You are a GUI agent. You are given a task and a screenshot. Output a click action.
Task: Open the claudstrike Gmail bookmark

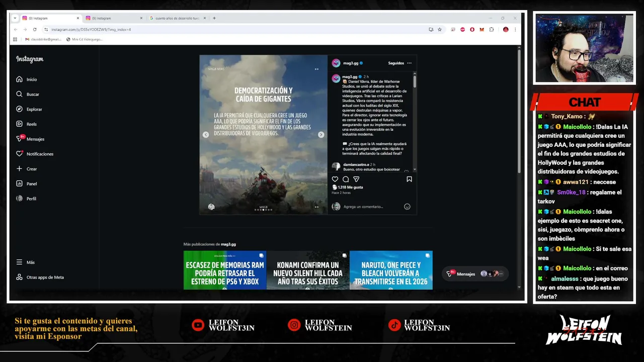[x=43, y=39]
